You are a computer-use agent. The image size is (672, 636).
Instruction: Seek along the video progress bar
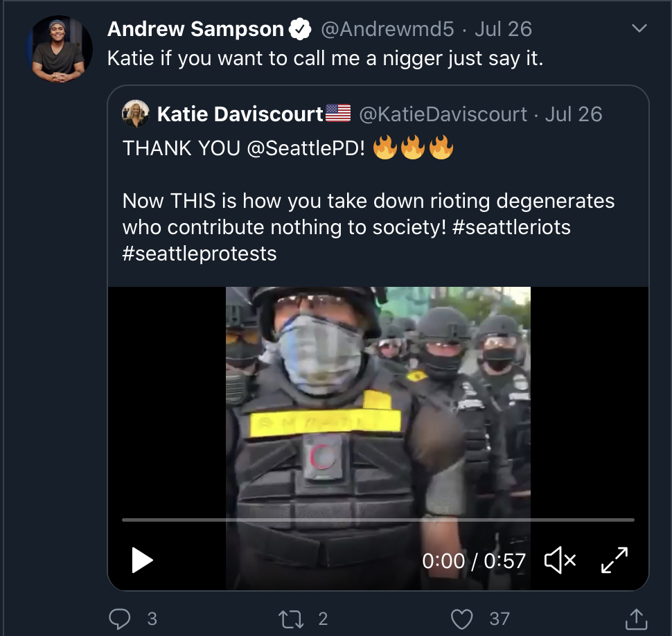coord(378,520)
